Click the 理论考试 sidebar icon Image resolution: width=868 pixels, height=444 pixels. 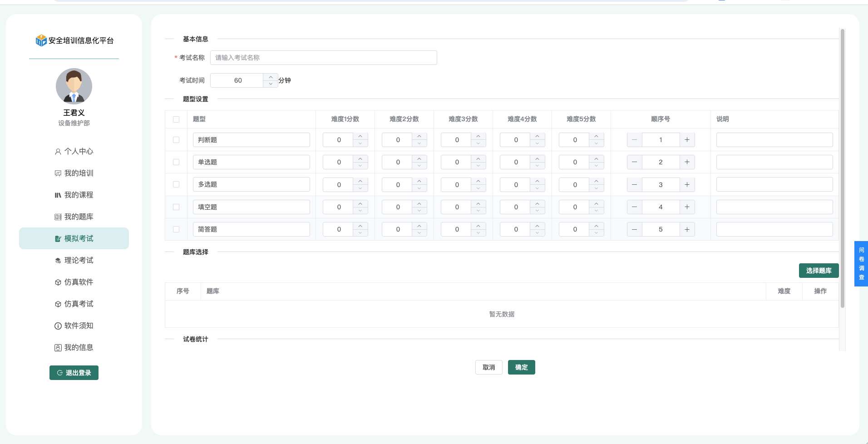click(x=58, y=261)
